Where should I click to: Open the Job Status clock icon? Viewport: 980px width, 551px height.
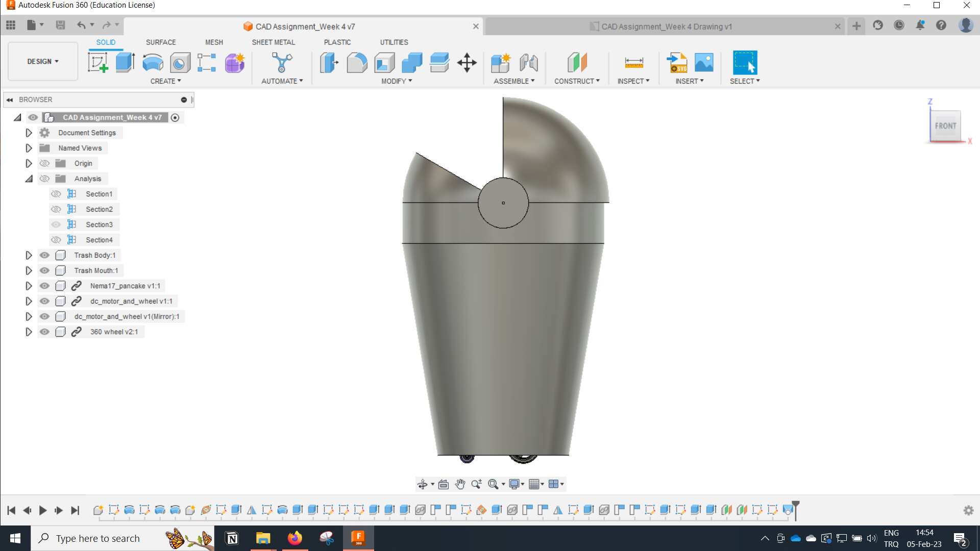tap(899, 25)
